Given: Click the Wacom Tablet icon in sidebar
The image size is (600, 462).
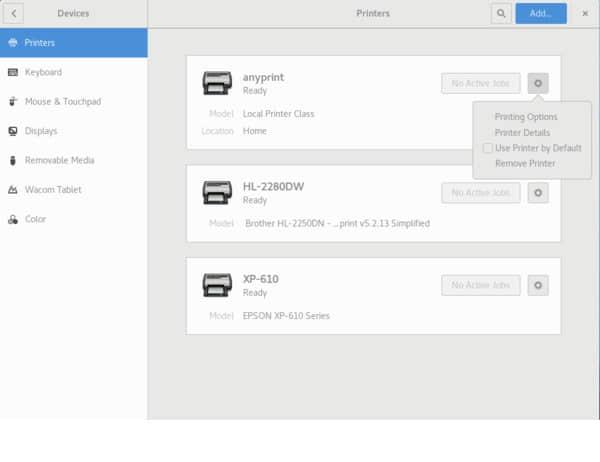Looking at the screenshot, I should [x=12, y=190].
